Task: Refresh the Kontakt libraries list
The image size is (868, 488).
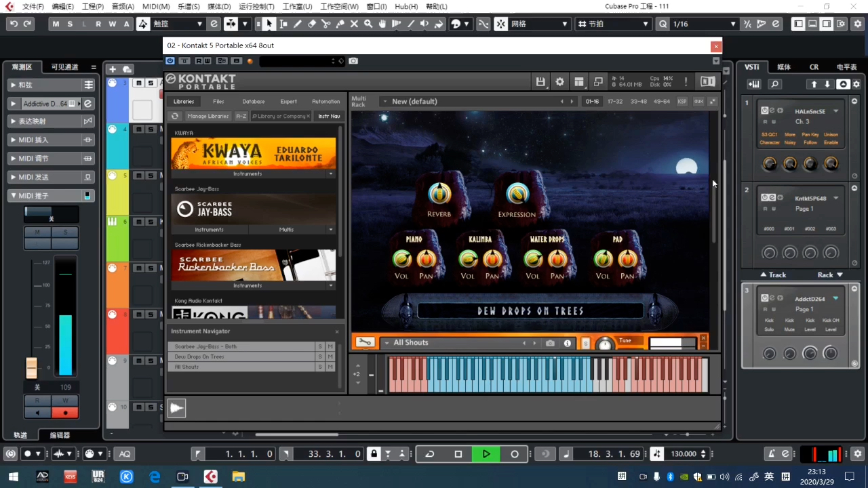Action: [x=175, y=116]
